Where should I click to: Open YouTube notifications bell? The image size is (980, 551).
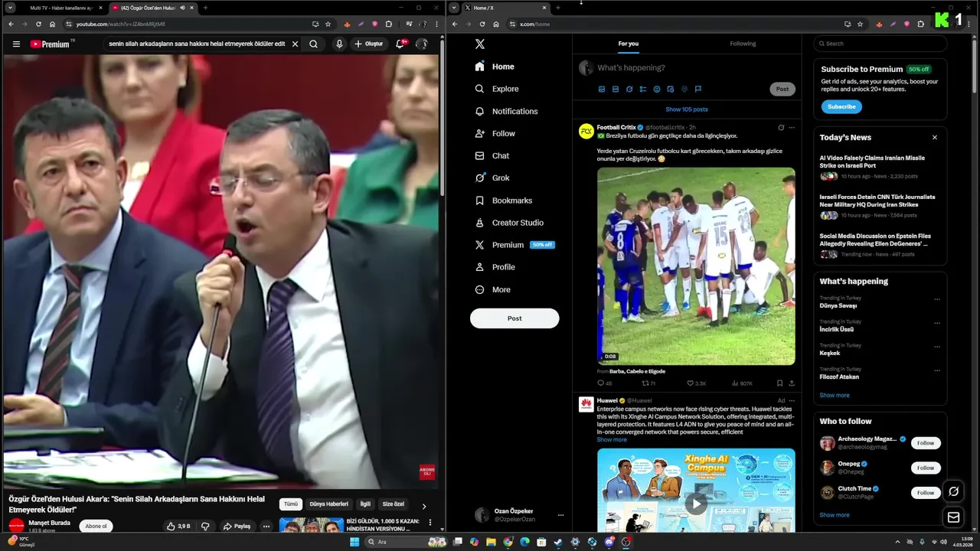point(400,44)
